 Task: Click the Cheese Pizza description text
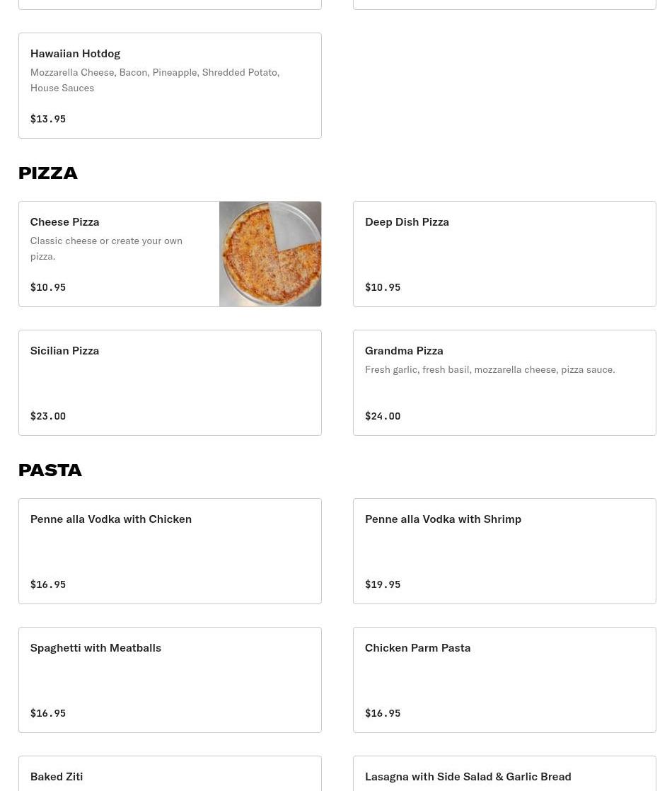tap(106, 249)
